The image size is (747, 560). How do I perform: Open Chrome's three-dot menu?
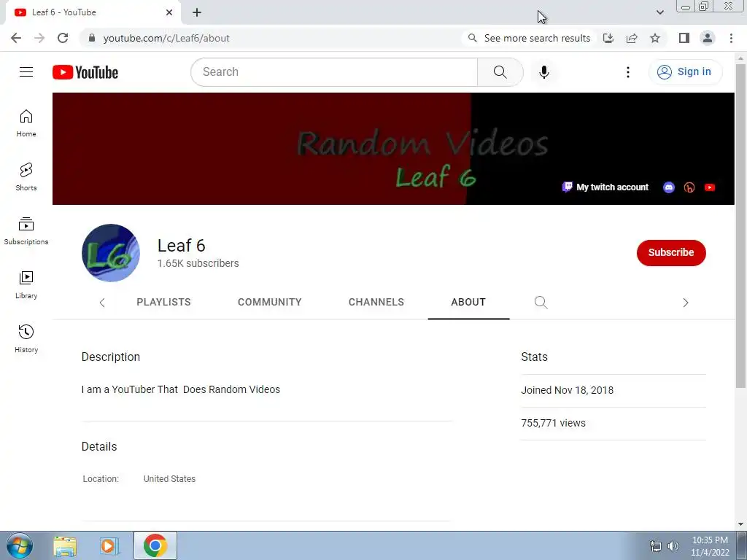[x=731, y=38]
